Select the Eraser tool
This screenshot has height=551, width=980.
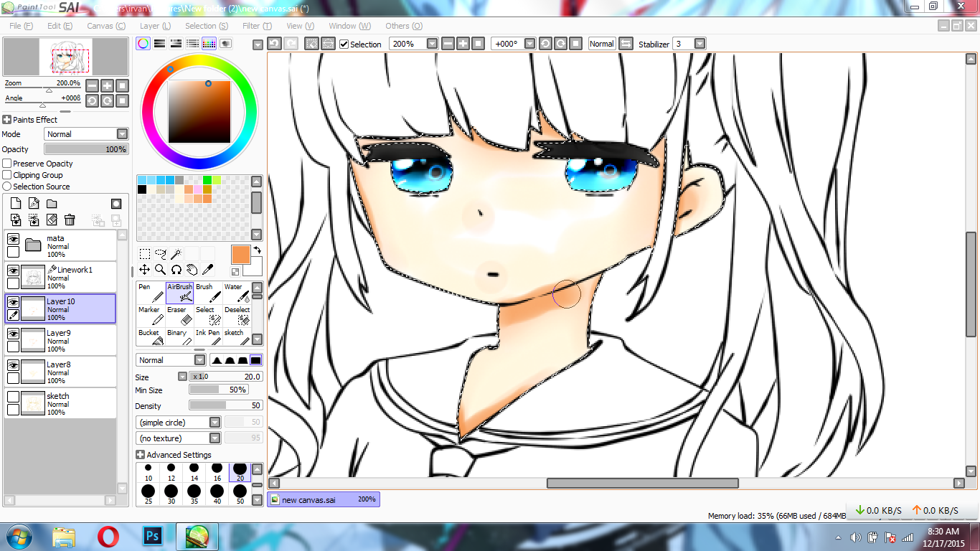tap(179, 316)
